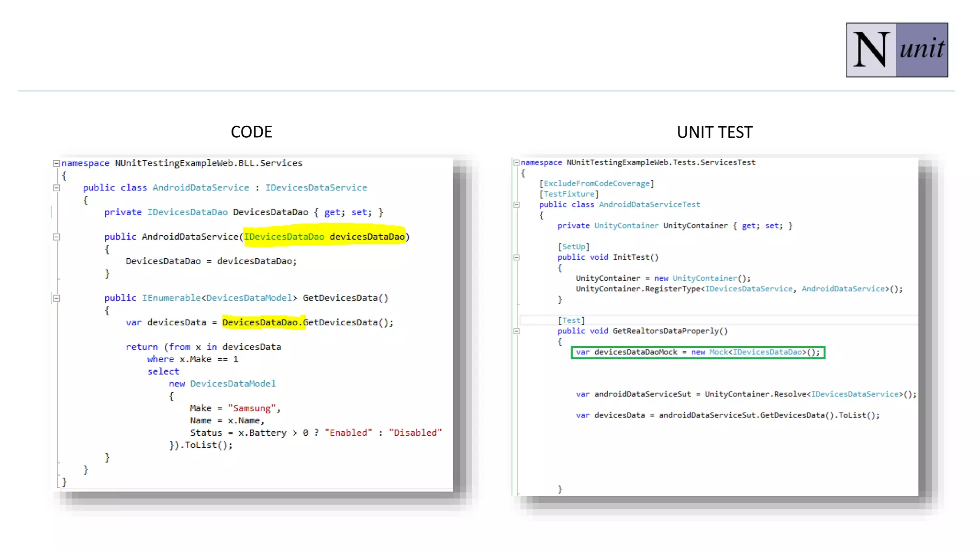
Task: Collapse the GetRealtorsDataProperly method block
Action: 516,331
